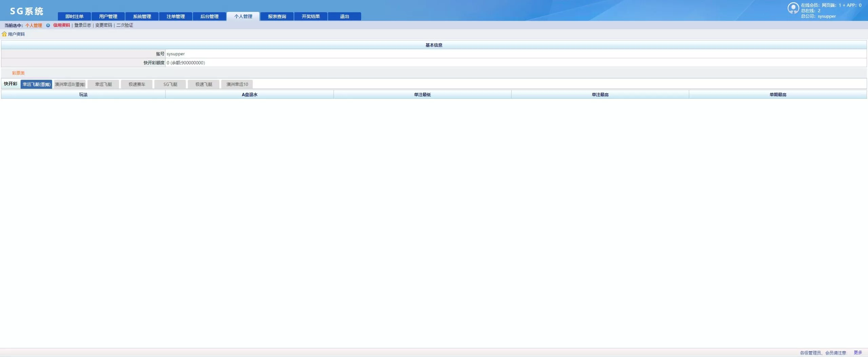Viewport: 868px width, 357px height.
Task: Select the 后台管理 tab
Action: 209,16
